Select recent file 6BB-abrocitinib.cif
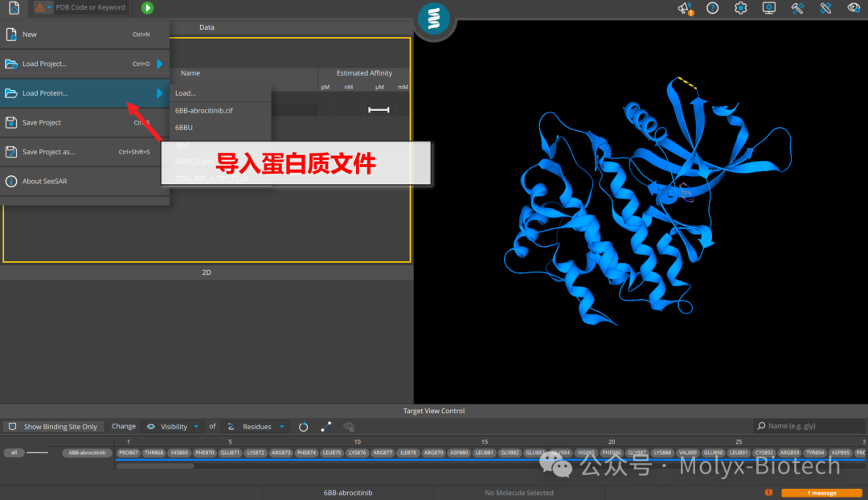The width and height of the screenshot is (868, 500). [220, 110]
